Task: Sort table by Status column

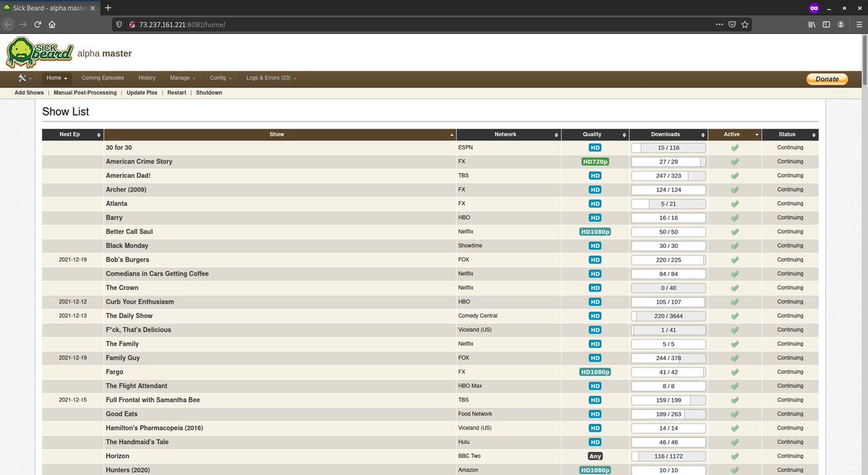Action: (790, 134)
